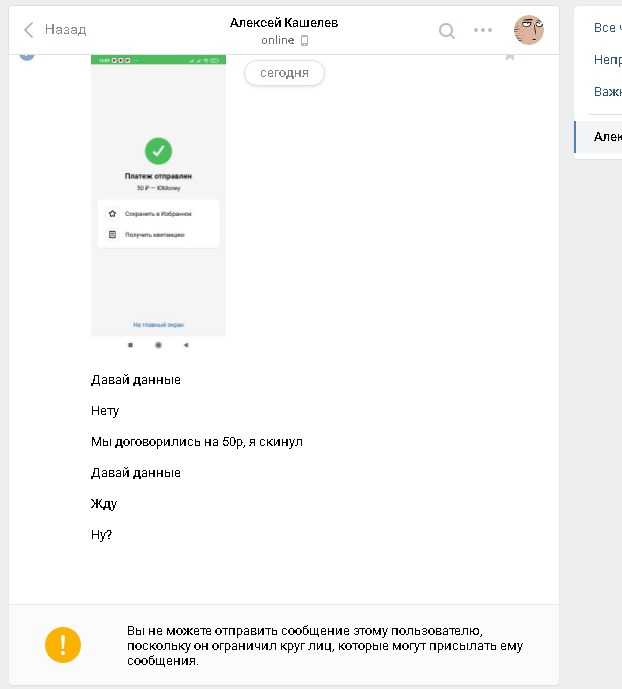Click the user avatar in header
The image size is (622, 689).
[528, 30]
